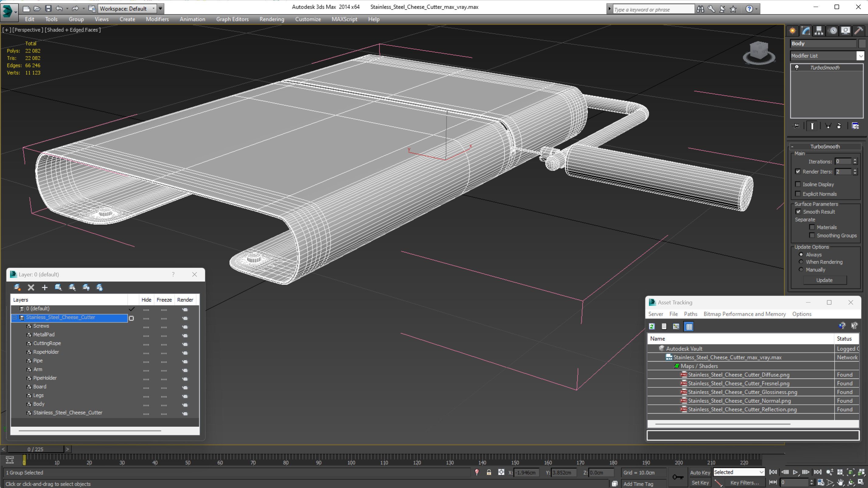Screen dimensions: 868x488
Task: Open the Motion command panel tab
Action: point(833,31)
